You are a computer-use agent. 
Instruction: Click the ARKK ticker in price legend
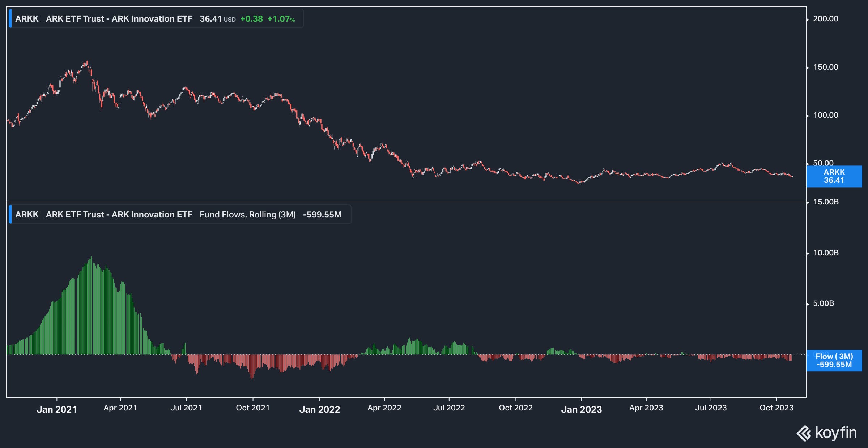[27, 19]
